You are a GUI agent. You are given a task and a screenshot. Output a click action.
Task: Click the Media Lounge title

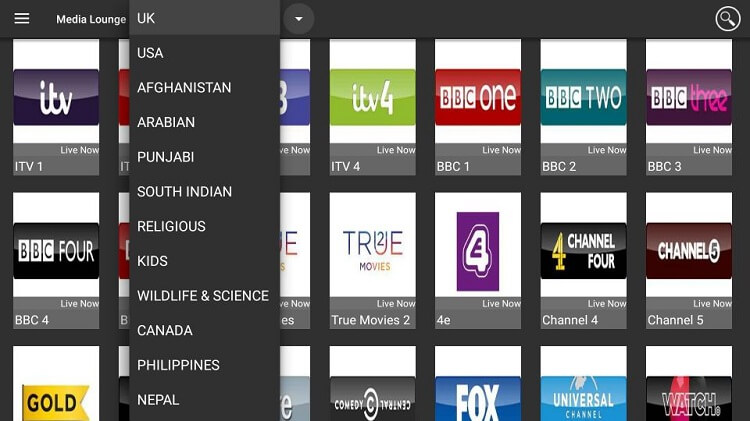(x=91, y=19)
